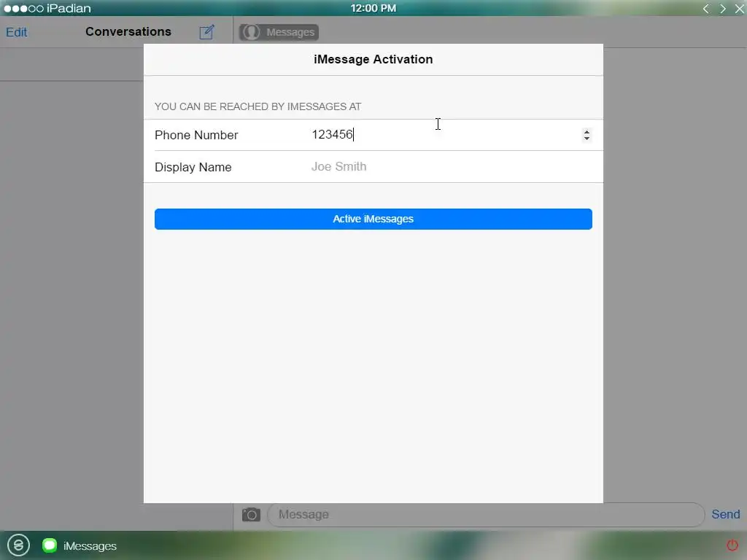This screenshot has height=560, width=747.
Task: Close the iPadian window
Action: (740, 9)
